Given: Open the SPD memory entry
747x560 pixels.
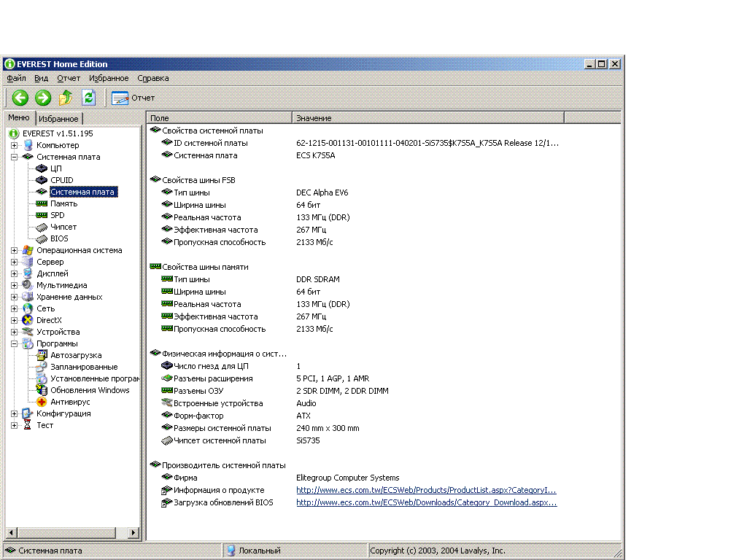Looking at the screenshot, I should (57, 215).
